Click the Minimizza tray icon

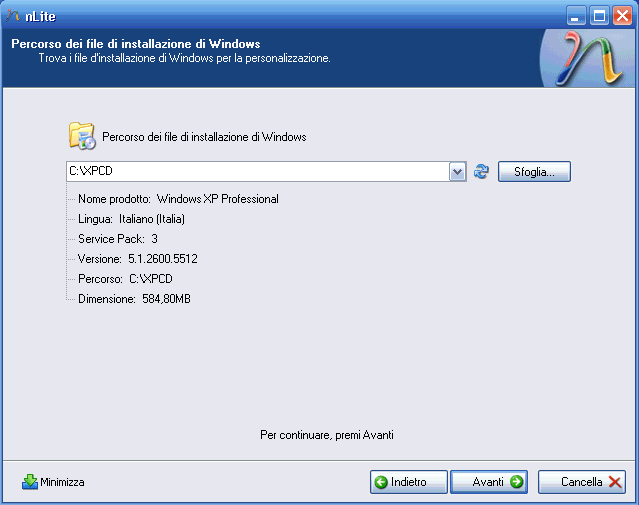click(x=30, y=482)
